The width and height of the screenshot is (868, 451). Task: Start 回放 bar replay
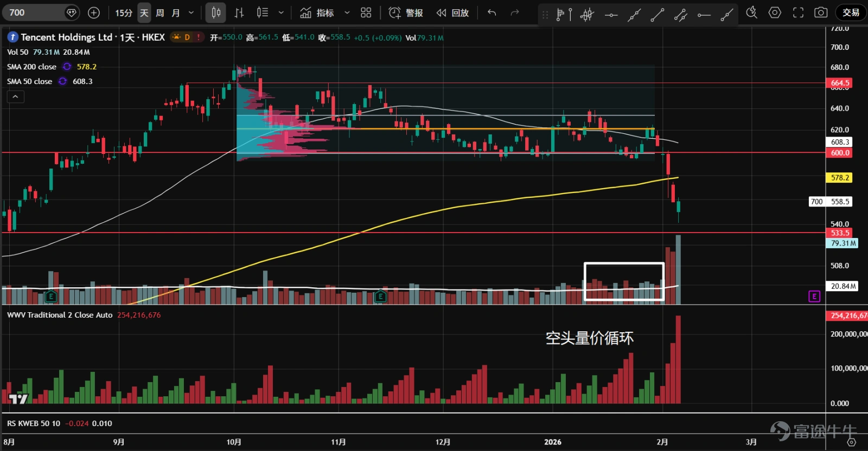pos(452,12)
